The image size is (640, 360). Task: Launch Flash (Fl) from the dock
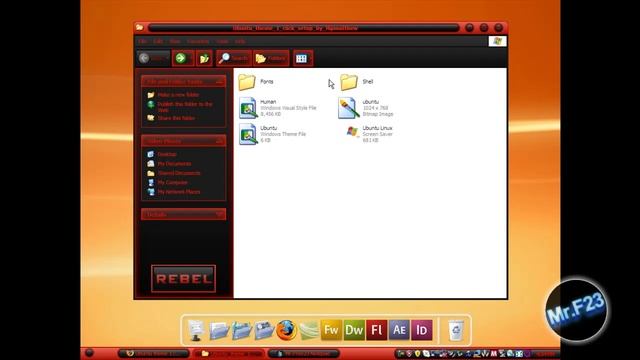[376, 330]
